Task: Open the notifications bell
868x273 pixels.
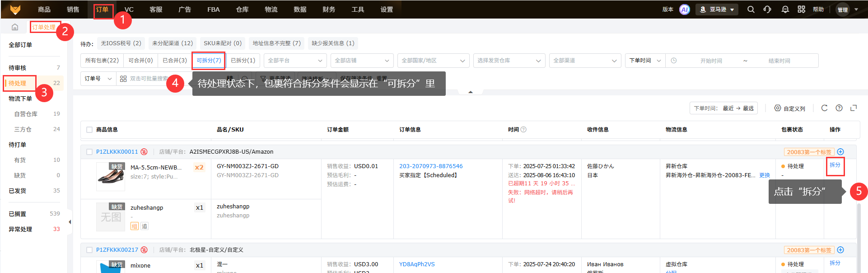Action: 785,9
